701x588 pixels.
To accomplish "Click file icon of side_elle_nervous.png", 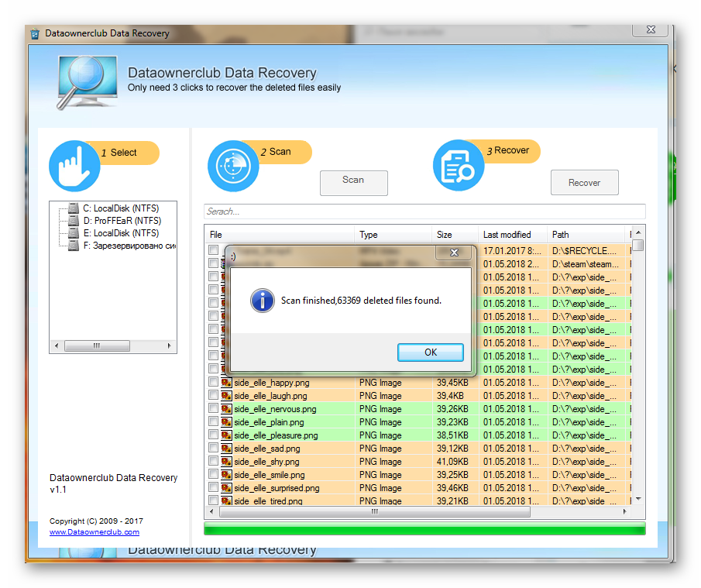I will click(x=226, y=409).
